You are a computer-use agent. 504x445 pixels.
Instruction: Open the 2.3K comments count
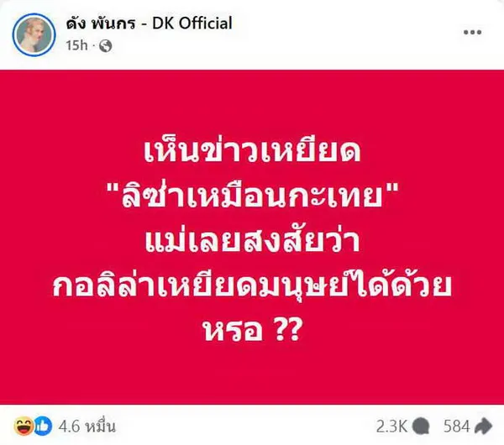tap(391, 427)
